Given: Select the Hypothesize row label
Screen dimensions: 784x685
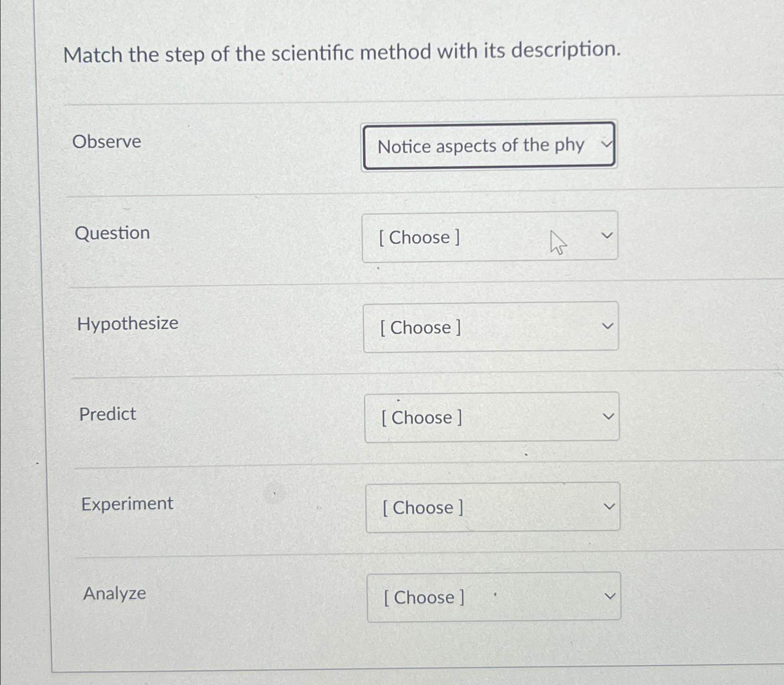Looking at the screenshot, I should 128,323.
